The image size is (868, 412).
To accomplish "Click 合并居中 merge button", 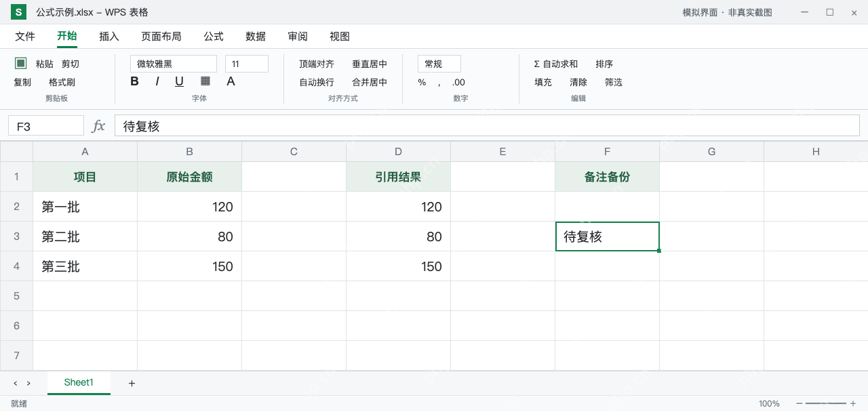I will point(370,82).
